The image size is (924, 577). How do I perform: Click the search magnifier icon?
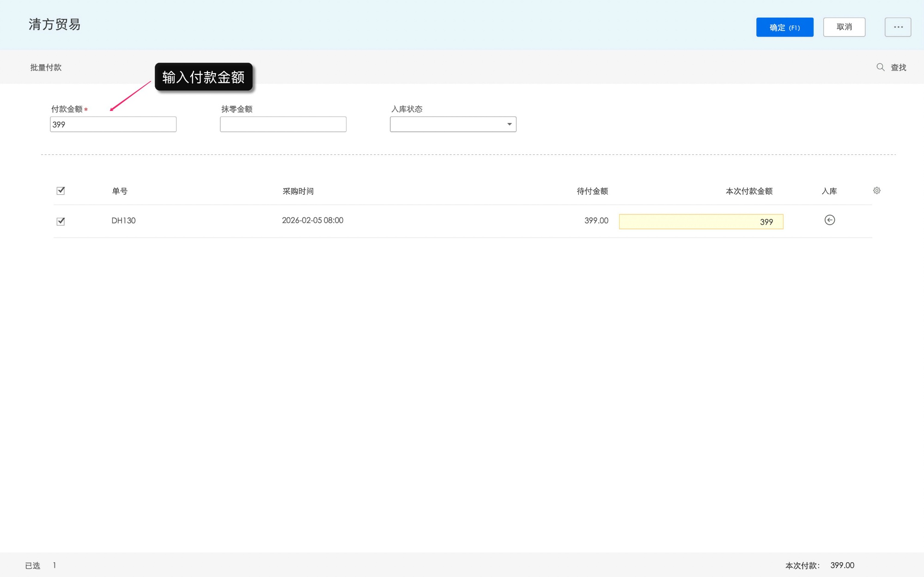click(x=880, y=68)
